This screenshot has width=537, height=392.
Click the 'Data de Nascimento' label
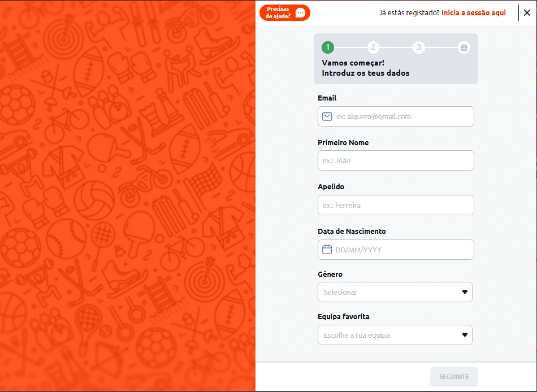click(352, 231)
